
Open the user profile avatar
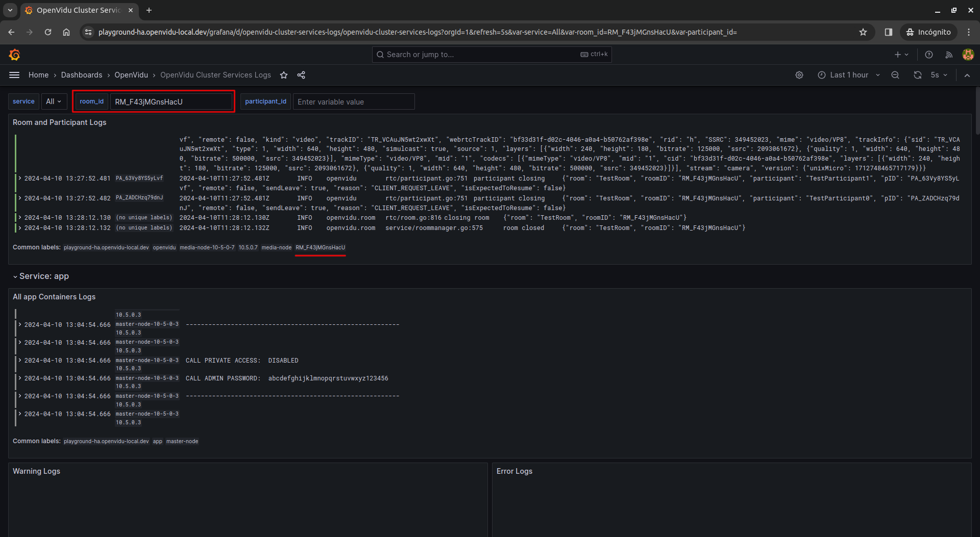(968, 55)
